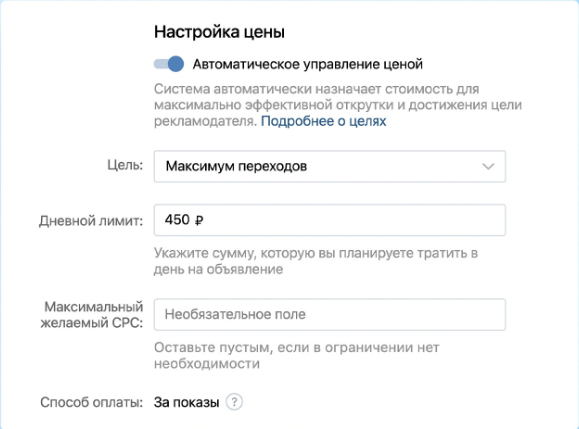The image size is (579, 429).
Task: Click the 'Автоматическое управление ценой' toggle label
Action: pos(308,64)
